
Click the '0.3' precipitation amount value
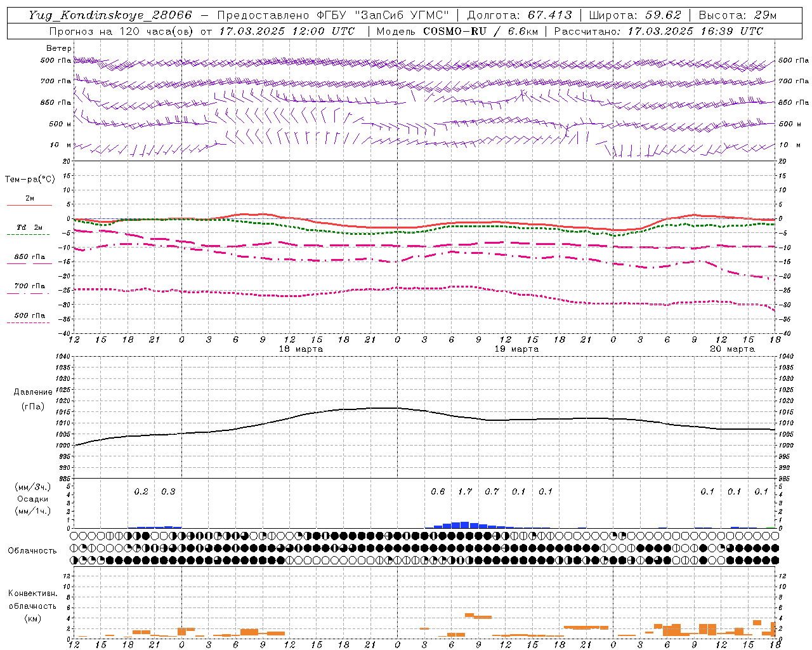click(168, 491)
